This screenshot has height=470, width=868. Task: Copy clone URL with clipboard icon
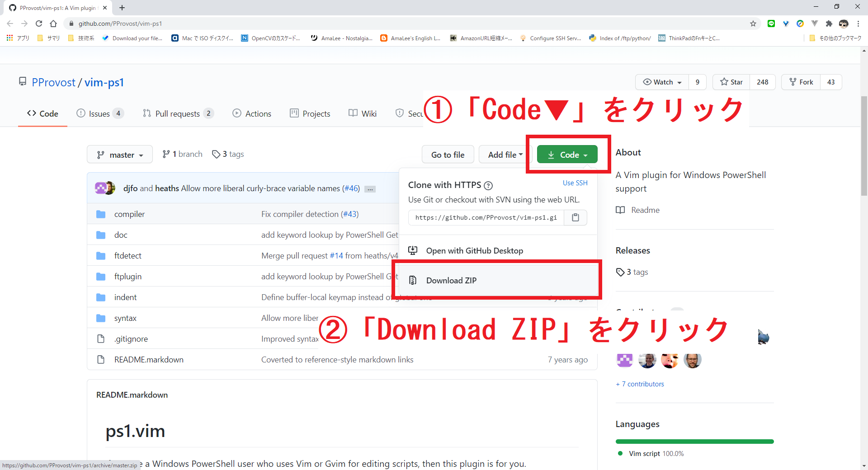coord(576,217)
